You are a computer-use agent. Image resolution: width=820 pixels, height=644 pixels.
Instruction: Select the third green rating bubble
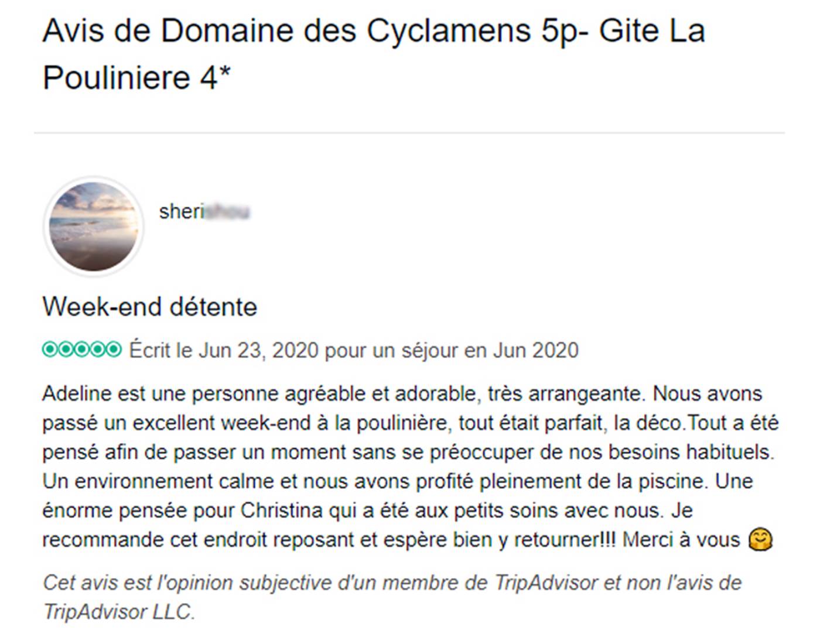tap(82, 350)
